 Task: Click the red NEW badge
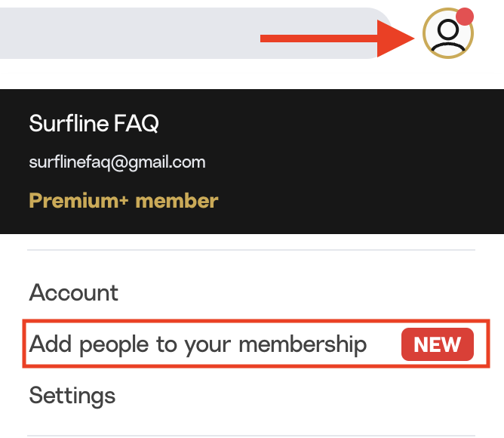tap(437, 344)
